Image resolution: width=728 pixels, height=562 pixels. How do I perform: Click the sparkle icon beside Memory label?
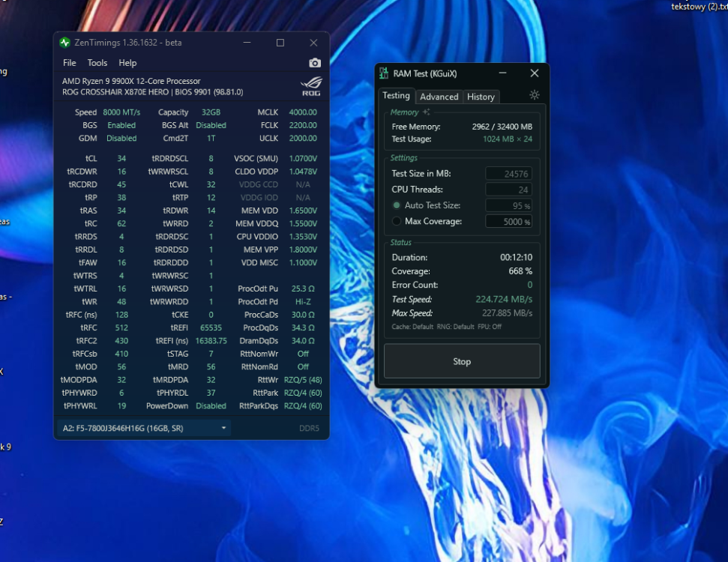pyautogui.click(x=426, y=112)
